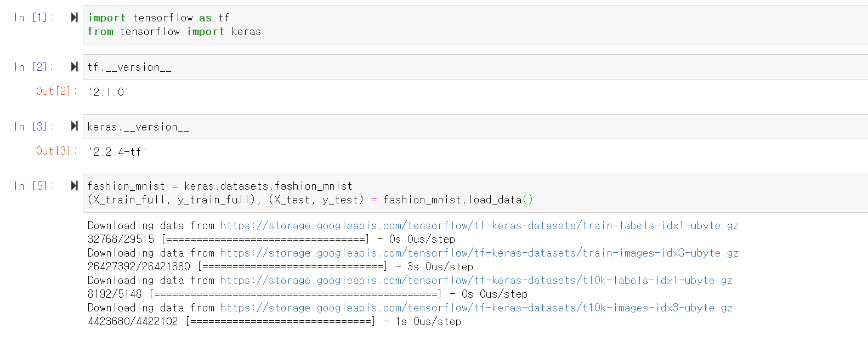Click the 4423680/4422102 progress line
This screenshot has width=868, height=341.
(x=274, y=321)
